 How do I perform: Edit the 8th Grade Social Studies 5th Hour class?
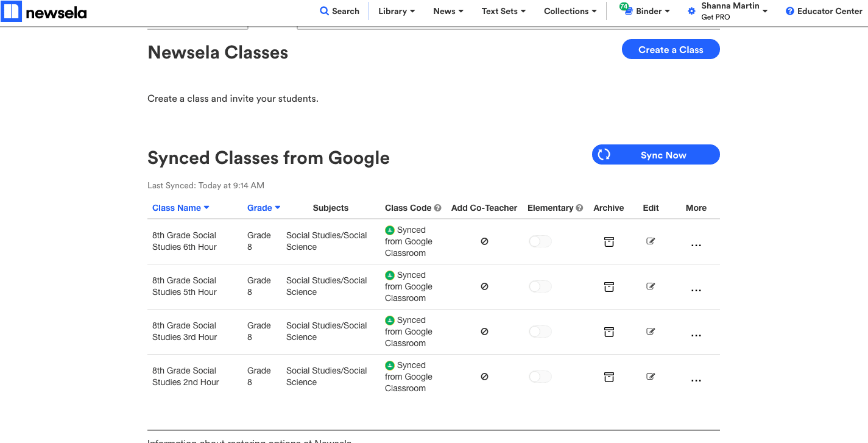point(651,286)
